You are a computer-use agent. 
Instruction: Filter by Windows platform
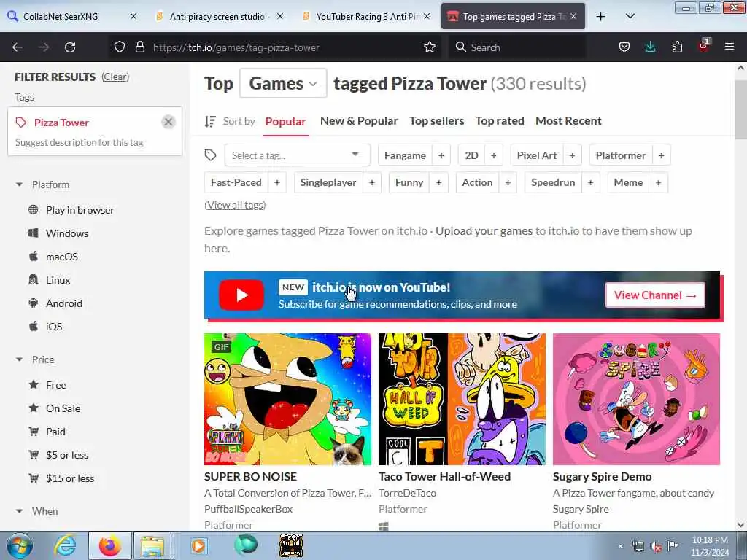(58, 233)
